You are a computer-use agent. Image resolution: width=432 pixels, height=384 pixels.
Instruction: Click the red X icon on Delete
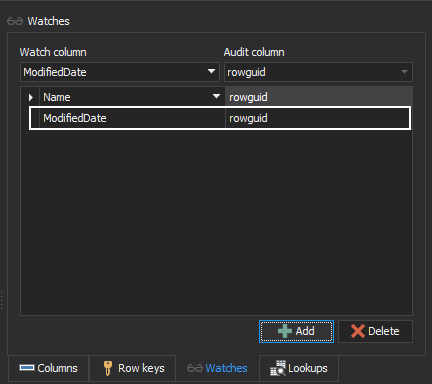pos(358,331)
